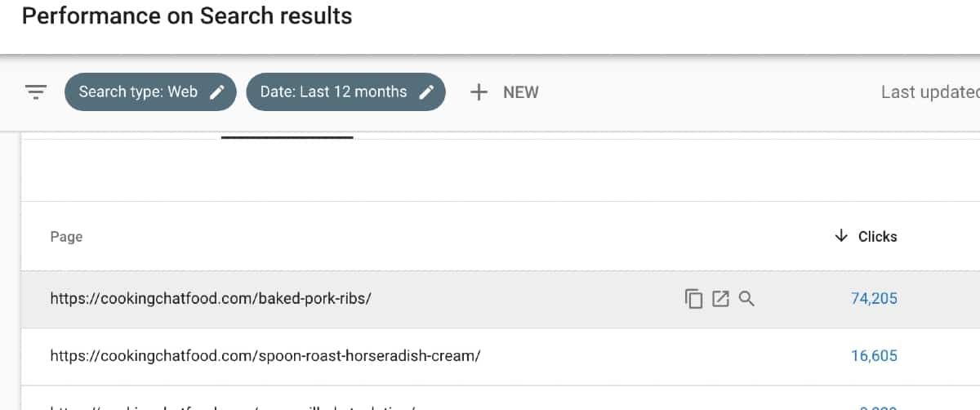Click the 16,605 clicks value
Screen dimensions: 980x410
(874, 356)
